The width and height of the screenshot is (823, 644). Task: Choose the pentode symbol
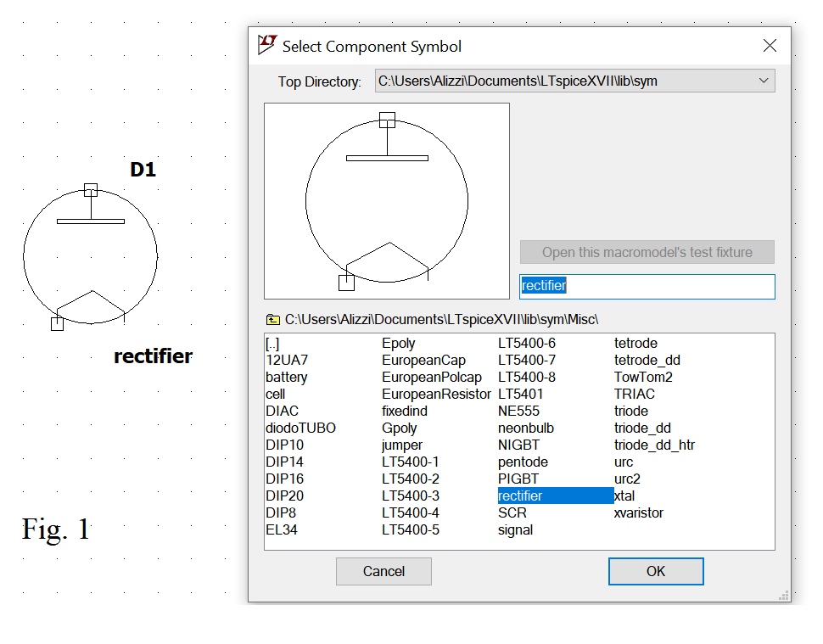(x=523, y=462)
